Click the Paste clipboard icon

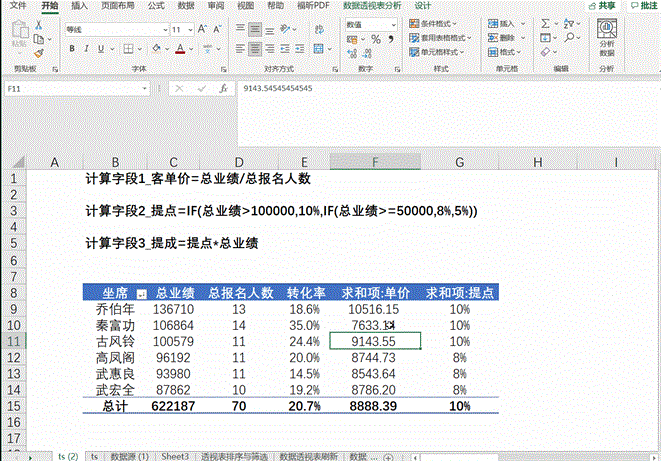tap(17, 37)
